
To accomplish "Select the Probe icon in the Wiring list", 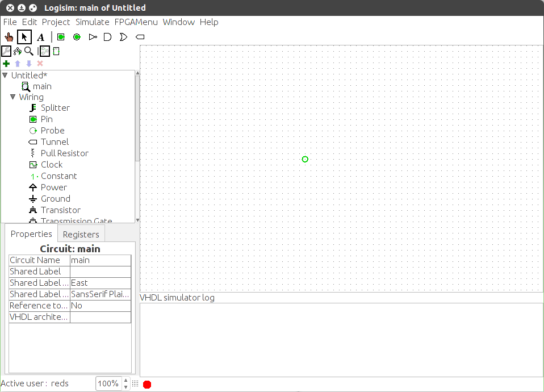I will (x=33, y=131).
